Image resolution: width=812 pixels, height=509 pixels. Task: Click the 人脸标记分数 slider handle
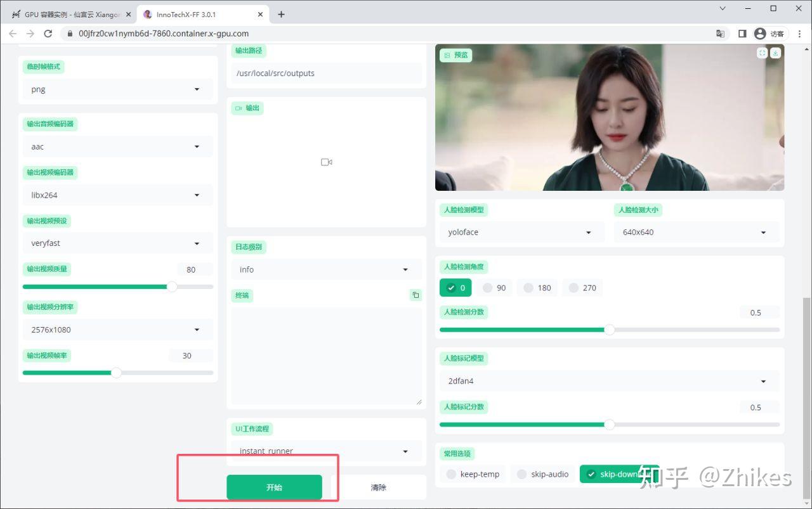click(x=610, y=424)
